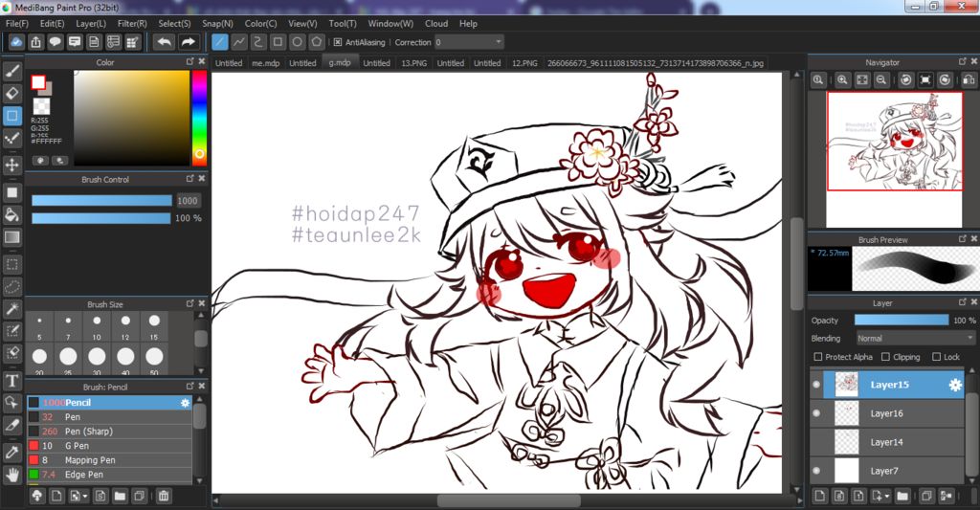Screen dimensions: 980x510
Task: Choose the Move tool
Action: [11, 165]
